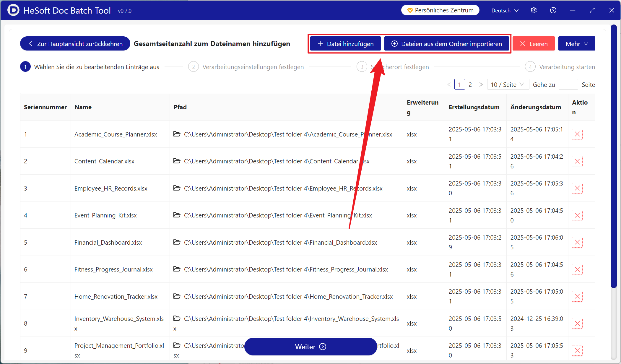Click the Datei hinzufügen button

[x=345, y=44]
